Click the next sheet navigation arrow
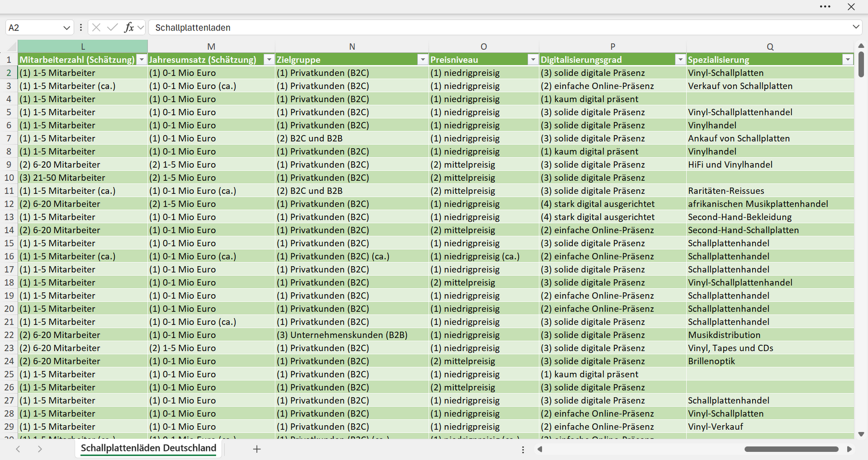868x460 pixels. click(40, 449)
